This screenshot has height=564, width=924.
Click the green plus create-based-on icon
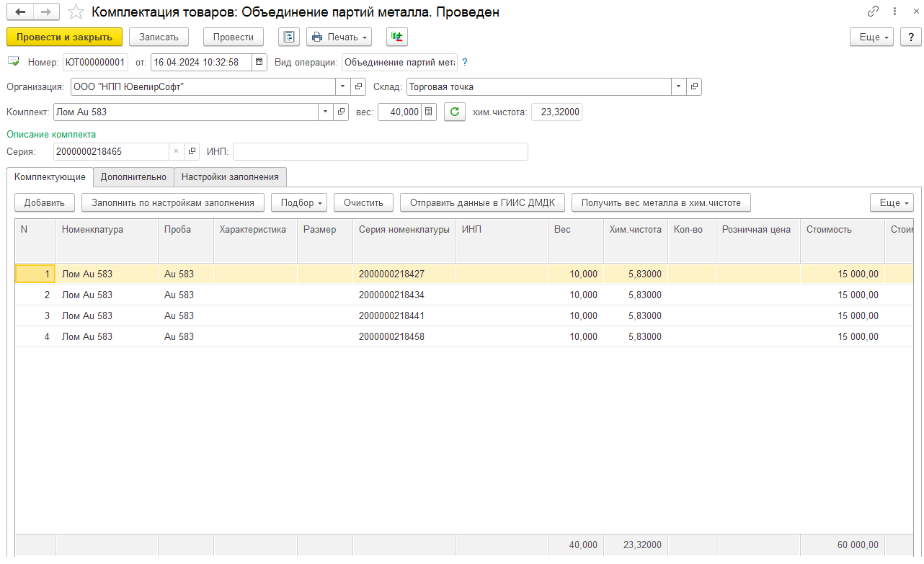point(397,37)
